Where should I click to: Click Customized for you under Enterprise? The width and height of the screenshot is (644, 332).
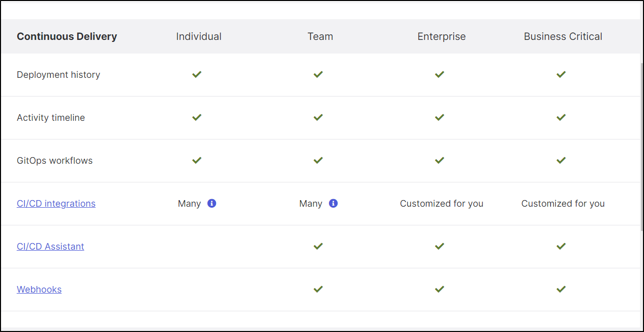click(x=442, y=204)
